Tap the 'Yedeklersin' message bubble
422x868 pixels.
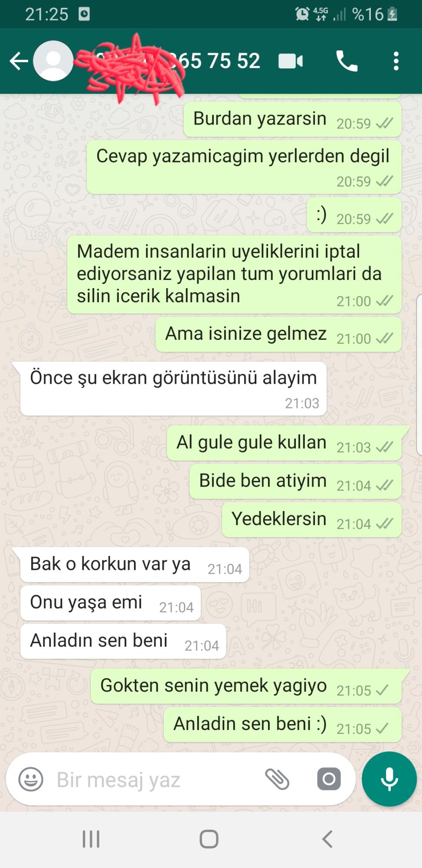[311, 519]
